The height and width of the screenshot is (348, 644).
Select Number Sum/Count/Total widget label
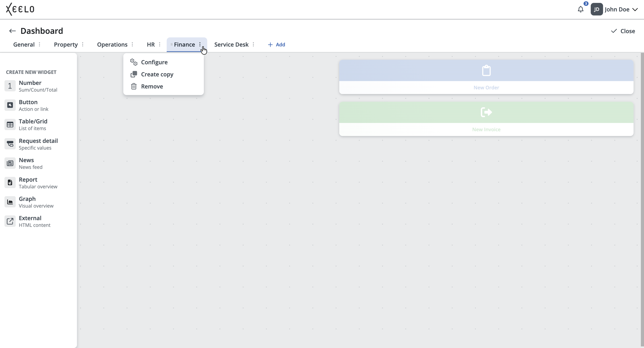tap(38, 86)
